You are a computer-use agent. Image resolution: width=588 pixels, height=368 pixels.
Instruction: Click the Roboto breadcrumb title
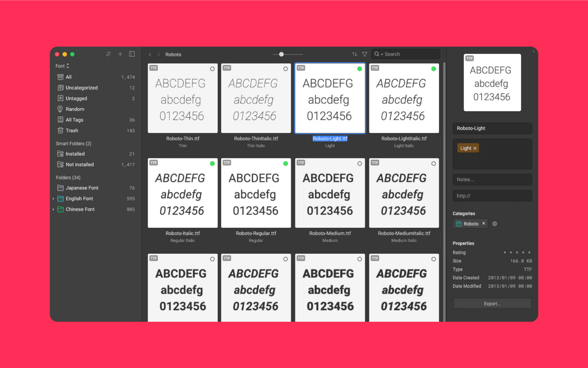coord(173,54)
